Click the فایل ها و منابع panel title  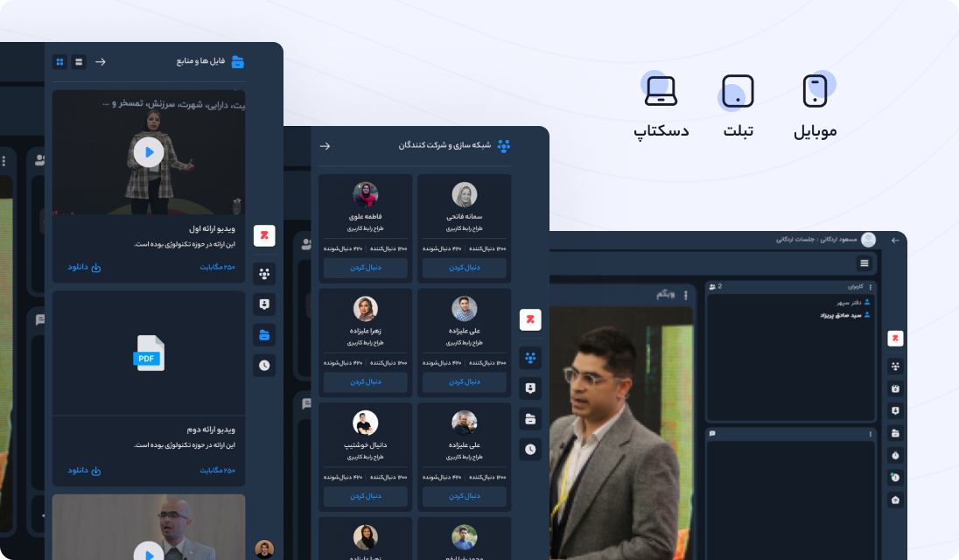pyautogui.click(x=200, y=61)
